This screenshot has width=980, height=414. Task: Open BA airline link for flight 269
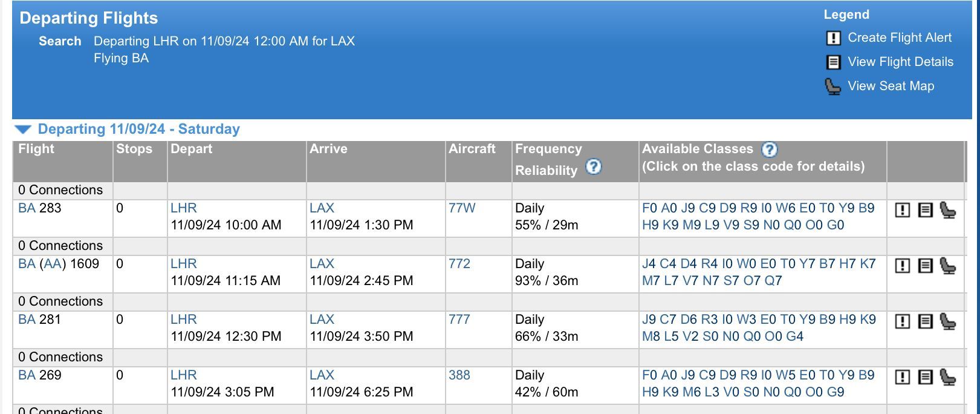click(27, 375)
